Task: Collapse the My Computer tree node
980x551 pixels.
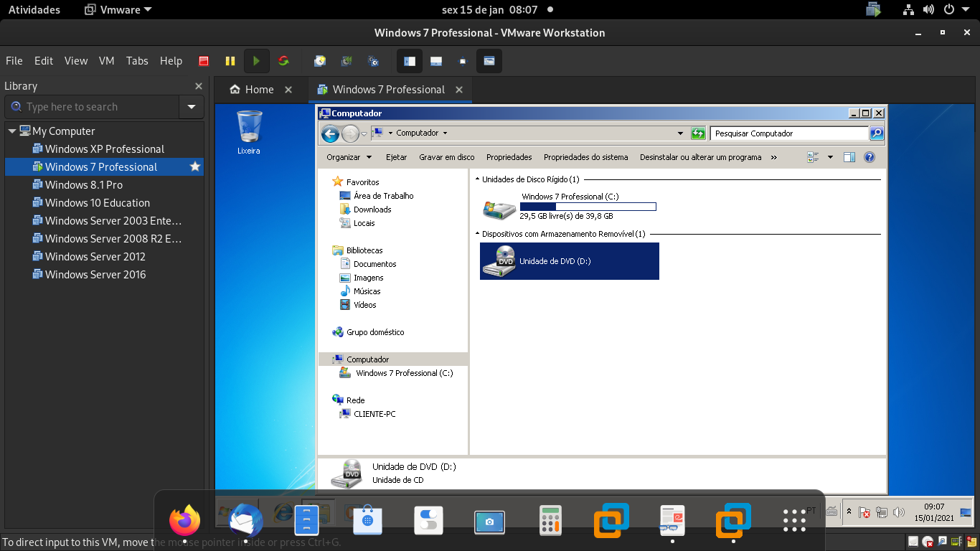Action: tap(12, 131)
